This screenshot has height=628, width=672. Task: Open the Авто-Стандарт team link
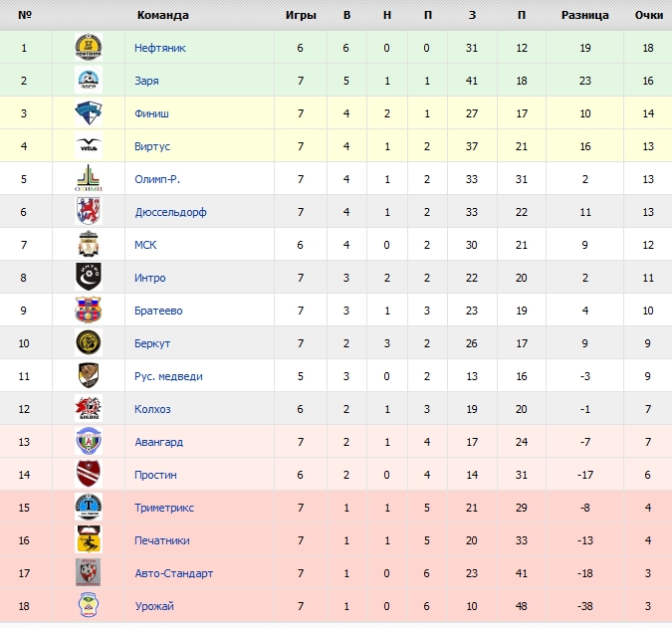click(x=173, y=573)
